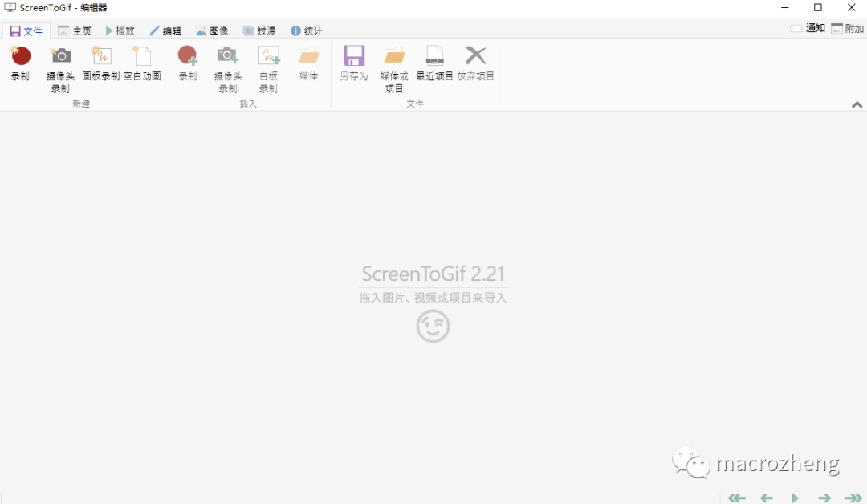Click the ScreenToGif 2.21 title text
The height and width of the screenshot is (504, 867).
(433, 274)
